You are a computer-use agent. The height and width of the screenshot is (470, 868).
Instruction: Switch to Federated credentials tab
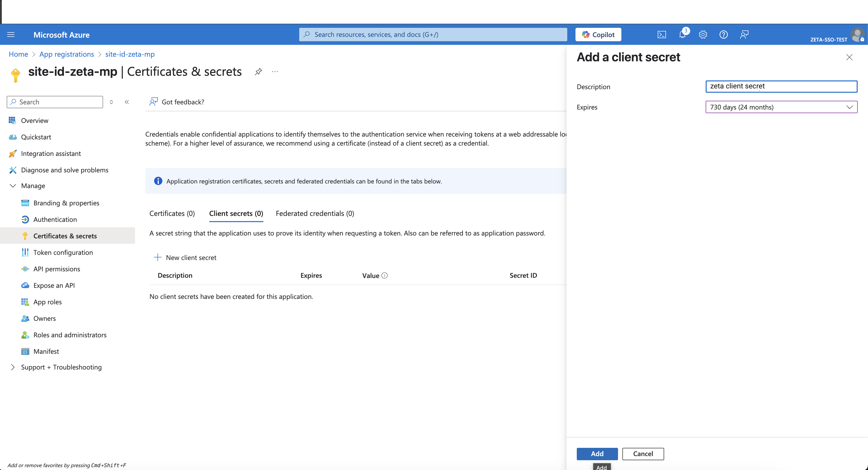tap(314, 213)
